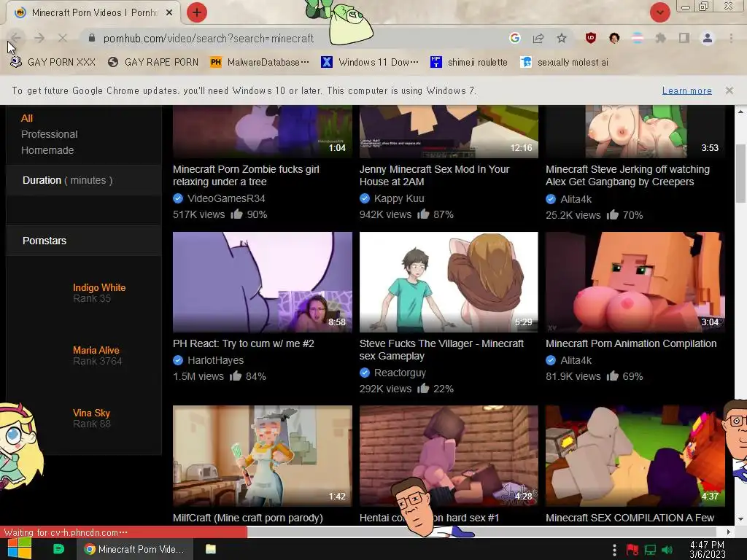Click the vertical scrollbar thumb
This screenshot has height=560, width=747.
pos(741,174)
